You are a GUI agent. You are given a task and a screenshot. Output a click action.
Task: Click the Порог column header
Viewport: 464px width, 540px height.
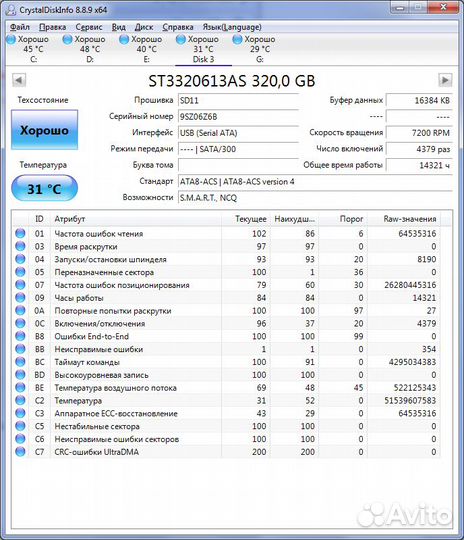(x=343, y=219)
